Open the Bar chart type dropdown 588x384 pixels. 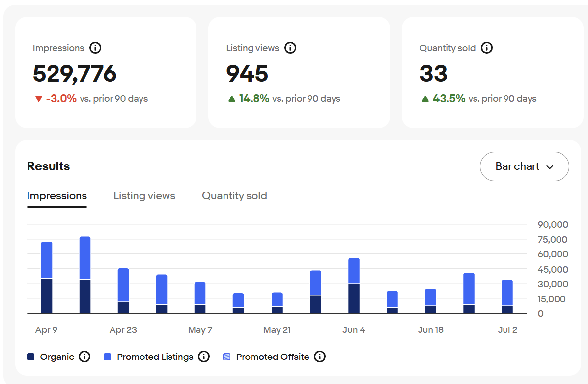524,166
